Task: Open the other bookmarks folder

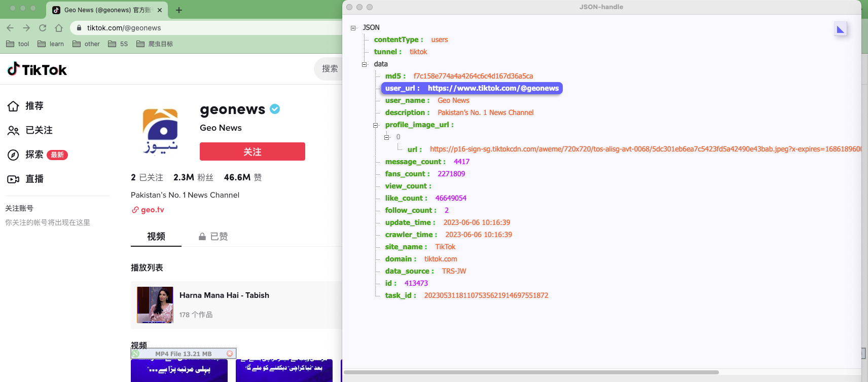Action: [x=86, y=44]
